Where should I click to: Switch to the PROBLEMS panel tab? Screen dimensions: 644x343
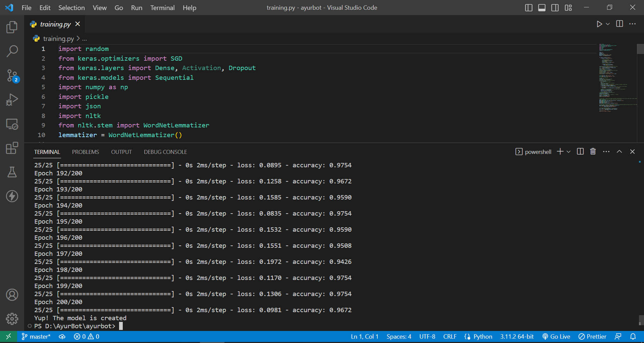86,152
